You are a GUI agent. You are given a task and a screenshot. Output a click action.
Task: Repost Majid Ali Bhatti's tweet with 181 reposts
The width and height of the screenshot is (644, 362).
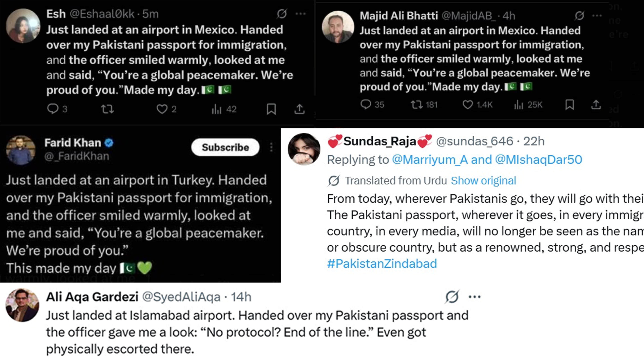tap(417, 104)
